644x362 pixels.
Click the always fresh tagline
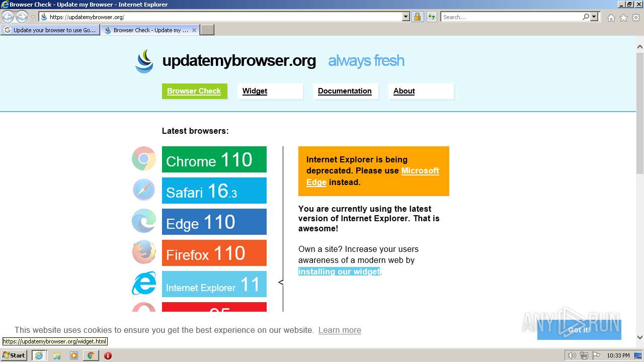[x=366, y=61]
